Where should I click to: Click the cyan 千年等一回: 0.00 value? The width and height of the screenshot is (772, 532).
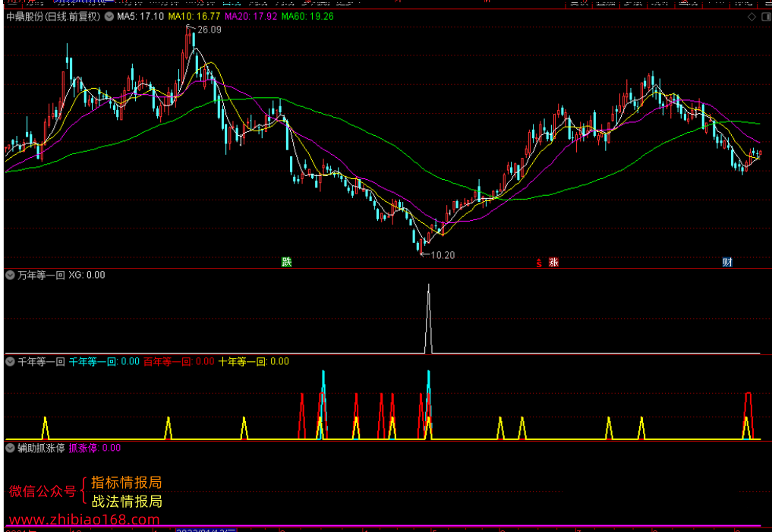104,362
